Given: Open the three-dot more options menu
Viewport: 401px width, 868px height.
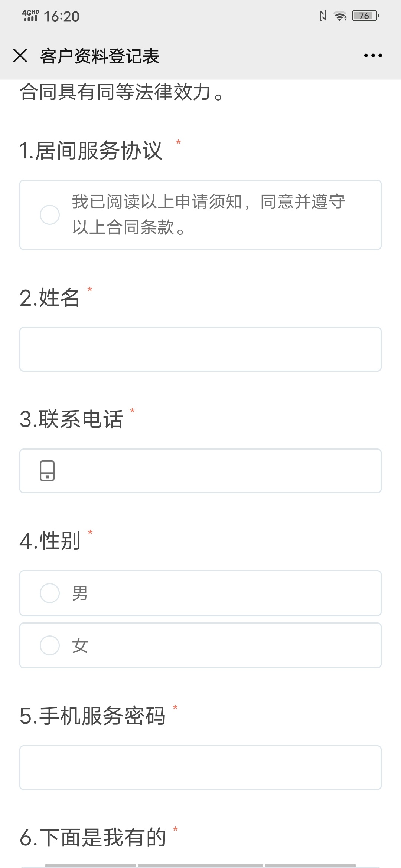Looking at the screenshot, I should [x=373, y=56].
